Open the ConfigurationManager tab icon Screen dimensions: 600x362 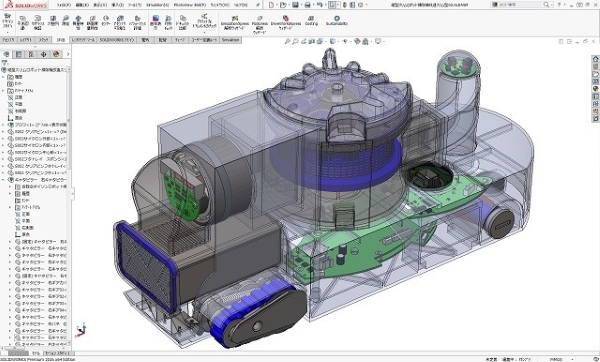pyautogui.click(x=31, y=54)
